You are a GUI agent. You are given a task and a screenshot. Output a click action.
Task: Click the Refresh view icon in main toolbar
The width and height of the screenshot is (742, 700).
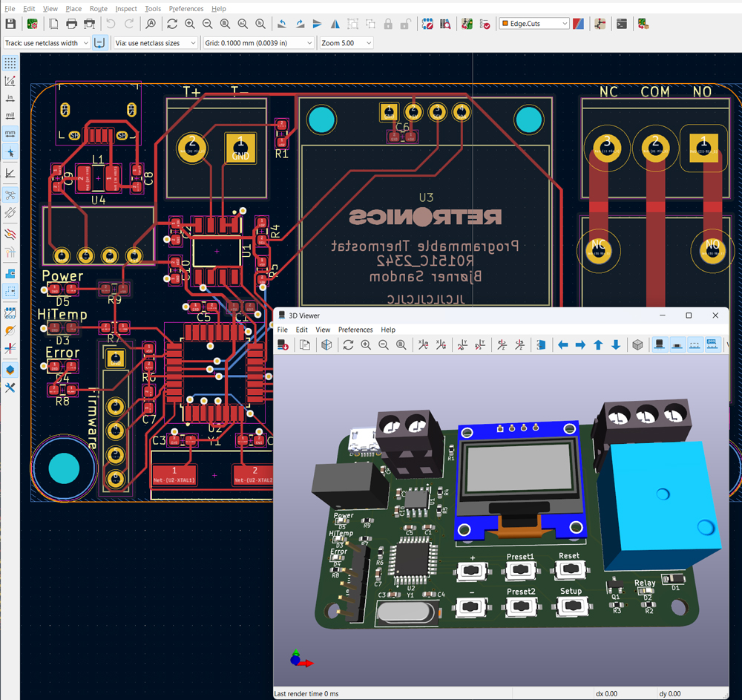tap(172, 24)
